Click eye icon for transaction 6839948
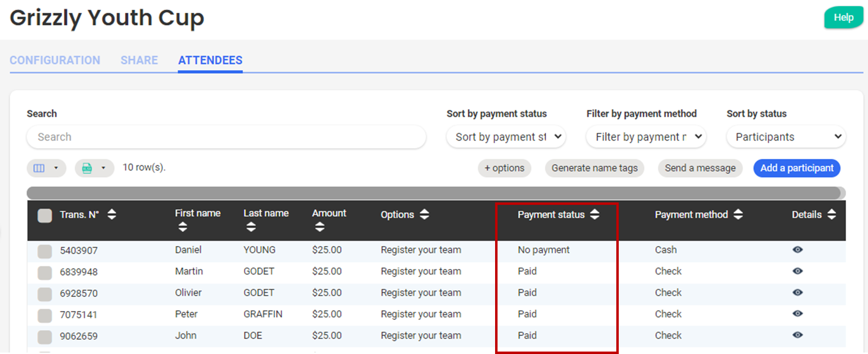Screen dimensions: 868x354 pyautogui.click(x=797, y=271)
